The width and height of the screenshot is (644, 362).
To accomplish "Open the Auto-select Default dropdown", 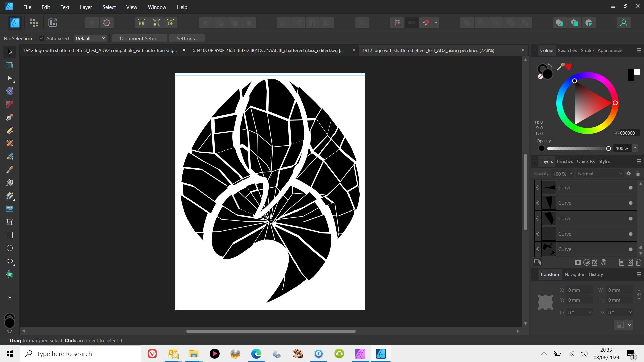I will click(x=90, y=38).
